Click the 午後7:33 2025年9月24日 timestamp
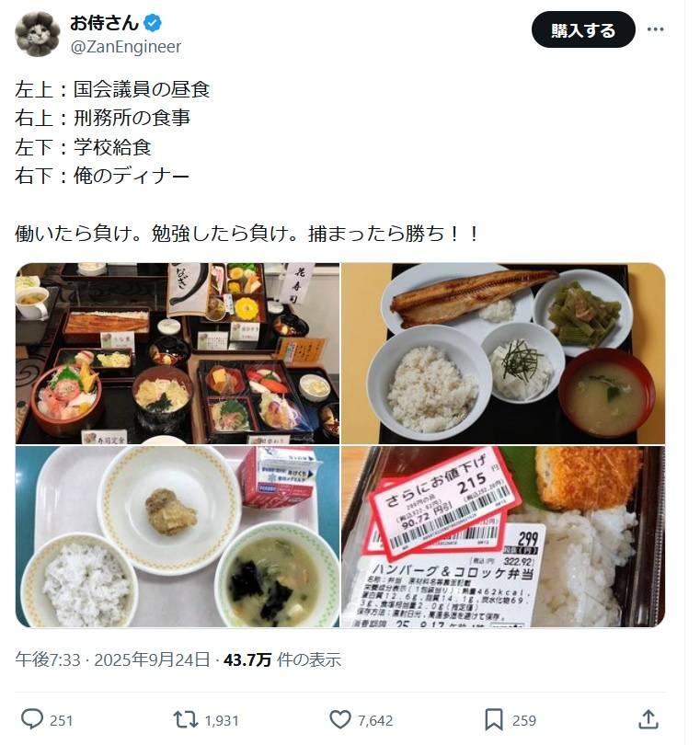The image size is (700, 745). [112, 659]
